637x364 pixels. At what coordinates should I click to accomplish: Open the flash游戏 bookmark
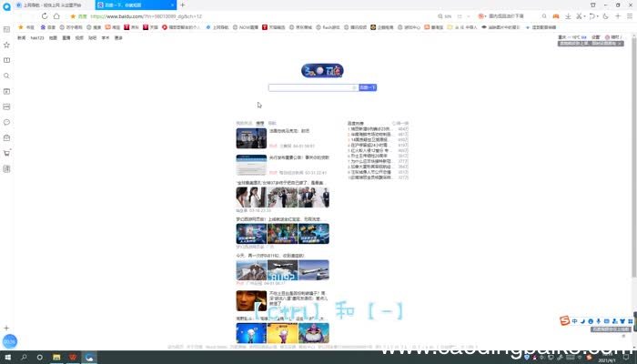tap(328, 27)
